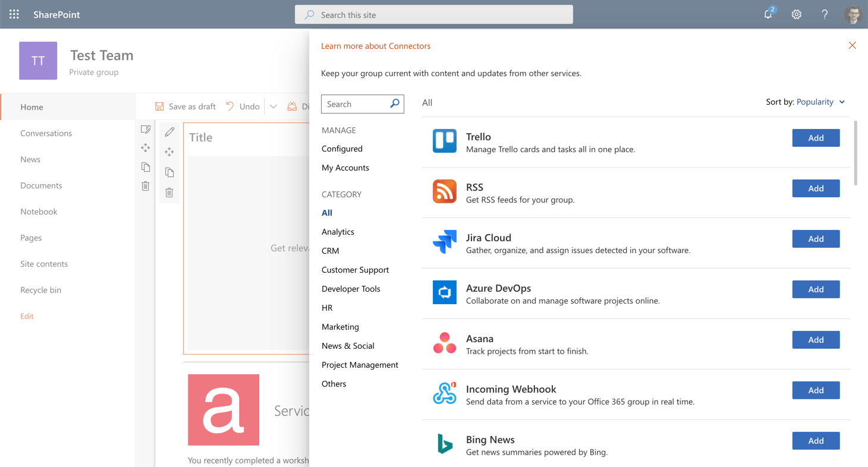This screenshot has width=868, height=467.
Task: Add the Azure DevOps connector
Action: (816, 289)
